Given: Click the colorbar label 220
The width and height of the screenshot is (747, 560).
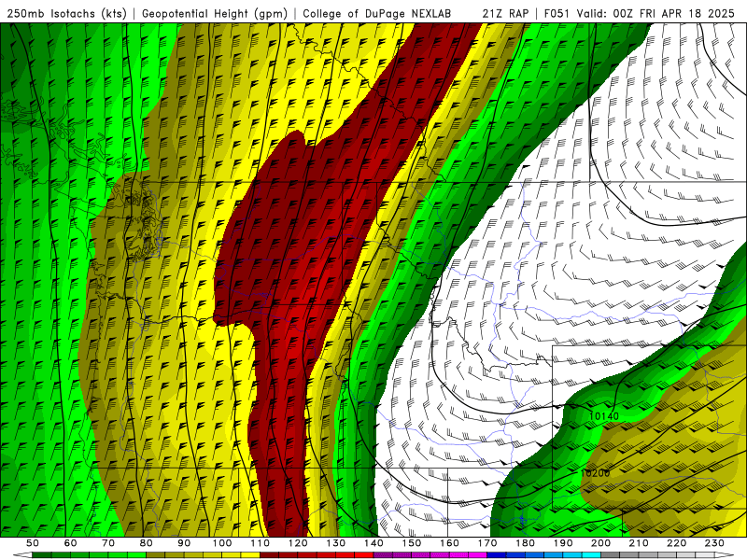Looking at the screenshot, I should click(x=676, y=543).
